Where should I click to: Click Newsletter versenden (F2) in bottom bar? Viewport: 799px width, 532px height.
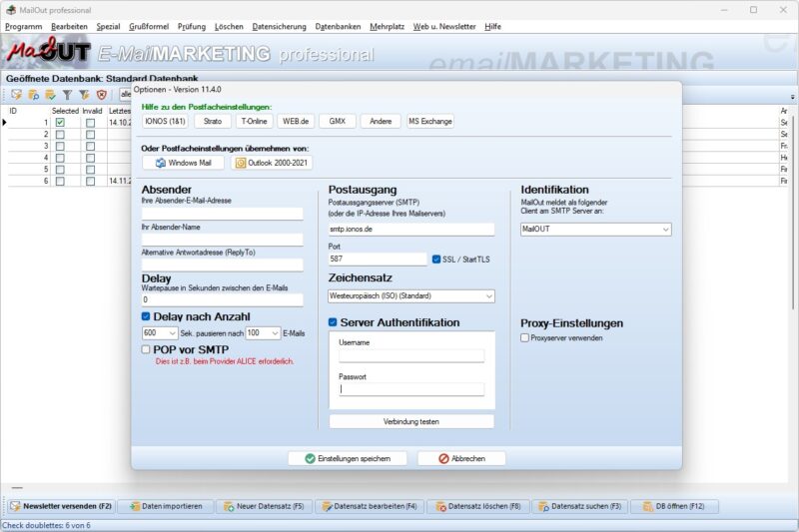point(61,506)
